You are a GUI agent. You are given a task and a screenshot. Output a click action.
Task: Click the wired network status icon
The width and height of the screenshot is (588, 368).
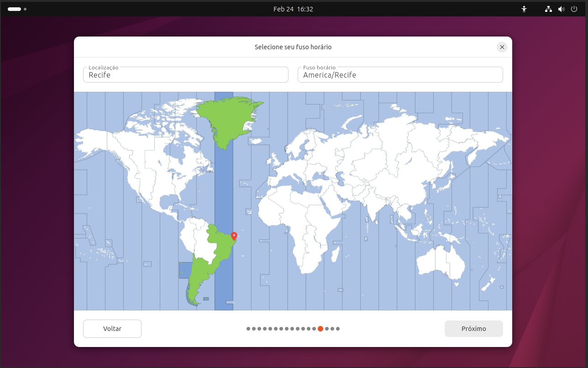[549, 9]
